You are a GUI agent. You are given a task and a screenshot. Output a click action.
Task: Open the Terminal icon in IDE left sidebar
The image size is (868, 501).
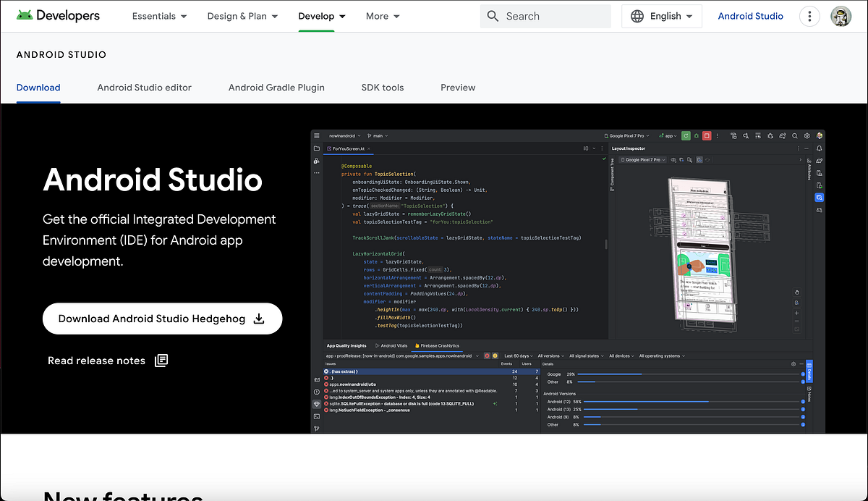click(x=317, y=416)
